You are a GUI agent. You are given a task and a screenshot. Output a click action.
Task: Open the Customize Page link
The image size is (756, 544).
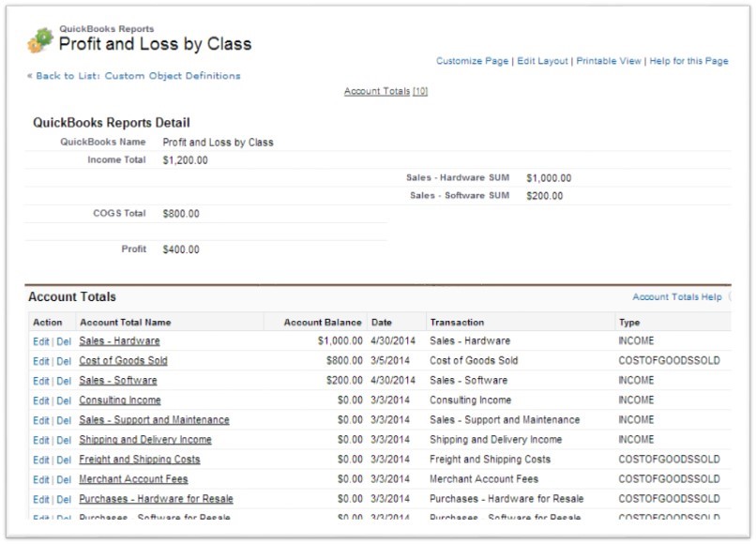coord(472,61)
